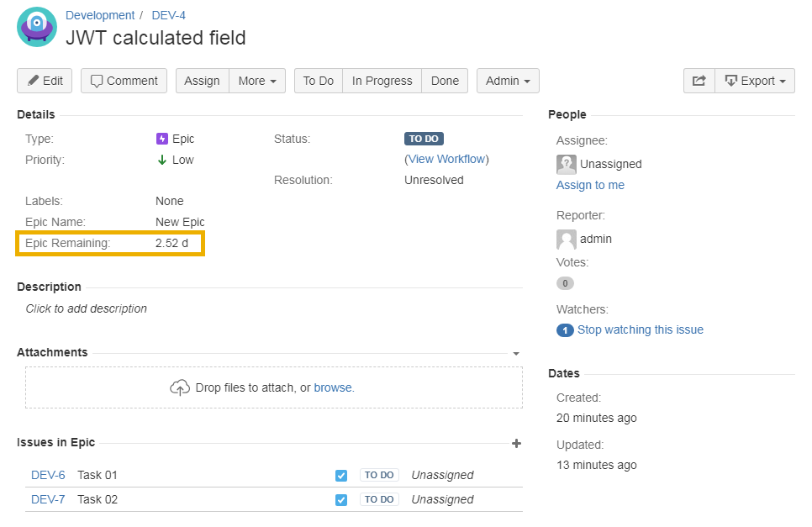Click the votes count badge
This screenshot has width=812, height=527.
tap(565, 283)
